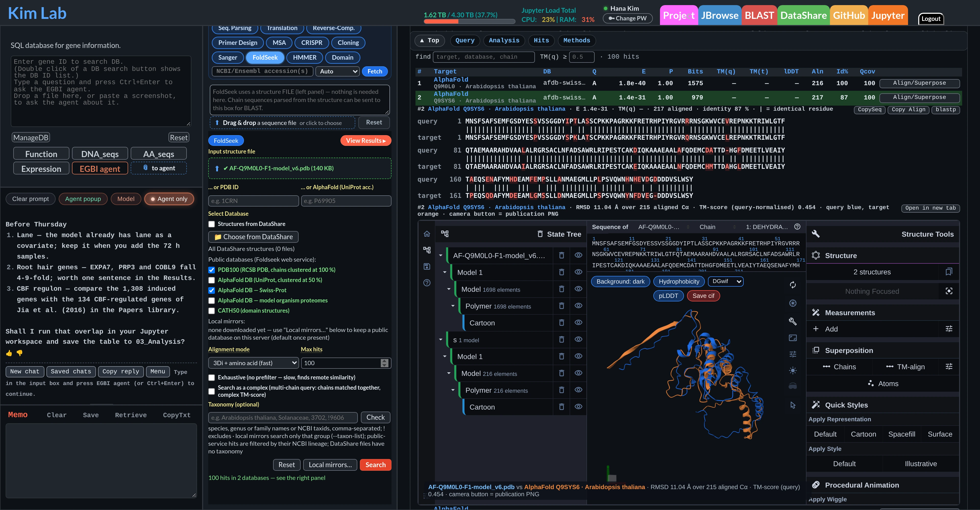980x510 pixels.
Task: Collapse the Polymer 216 elements node
Action: [x=453, y=390]
